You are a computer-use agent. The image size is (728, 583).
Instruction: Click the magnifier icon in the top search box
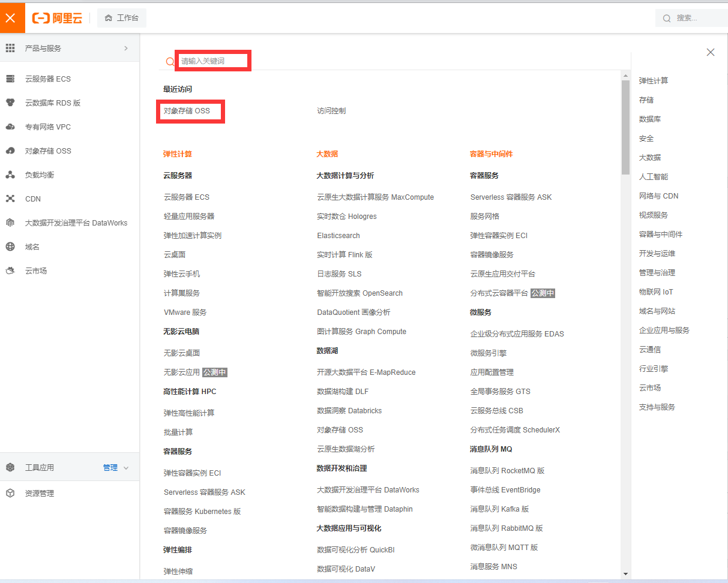[667, 18]
